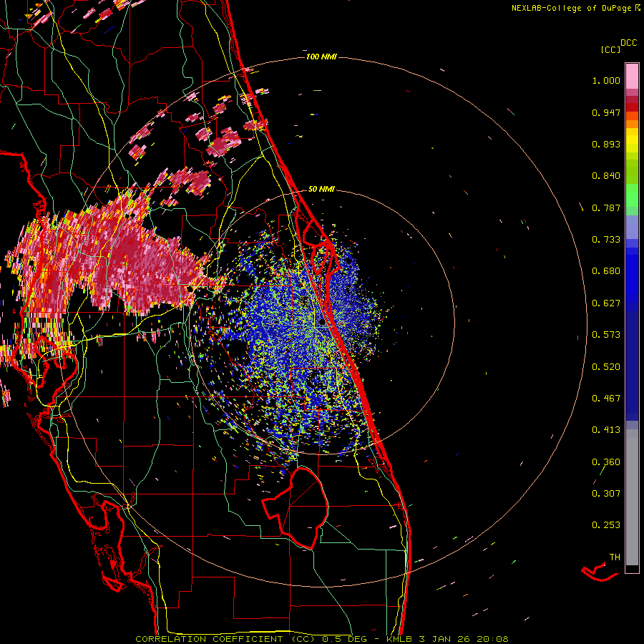Click the 0.787 legend value
The height and width of the screenshot is (644, 644).
click(x=606, y=208)
